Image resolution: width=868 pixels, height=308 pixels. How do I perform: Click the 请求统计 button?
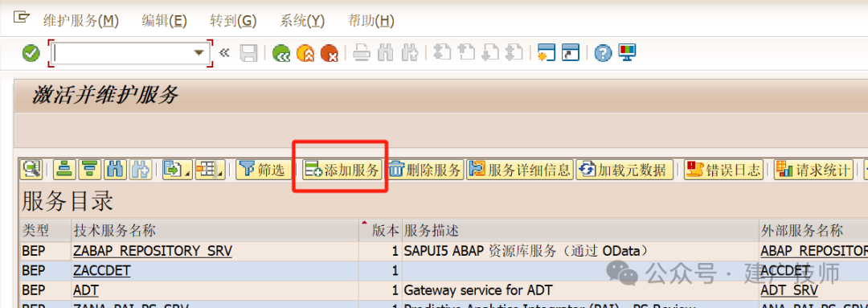813,170
